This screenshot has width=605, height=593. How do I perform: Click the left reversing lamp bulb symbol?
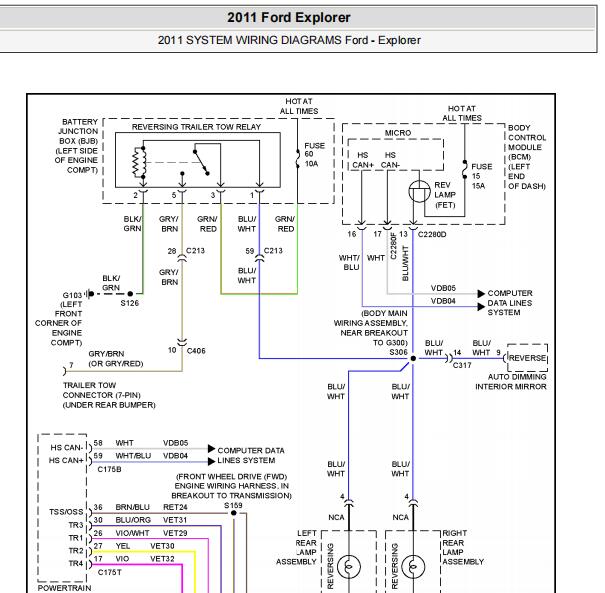coord(349,567)
